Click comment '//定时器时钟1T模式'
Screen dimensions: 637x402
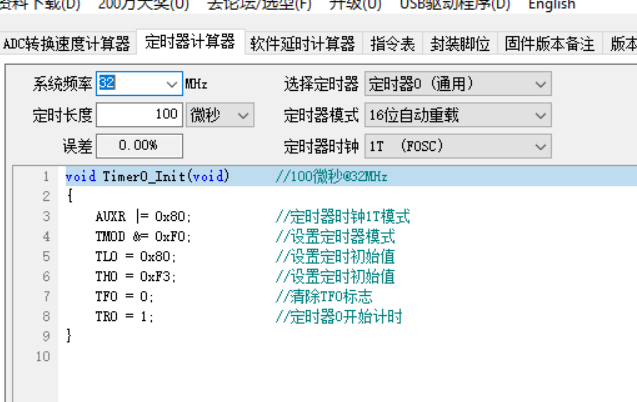click(343, 216)
